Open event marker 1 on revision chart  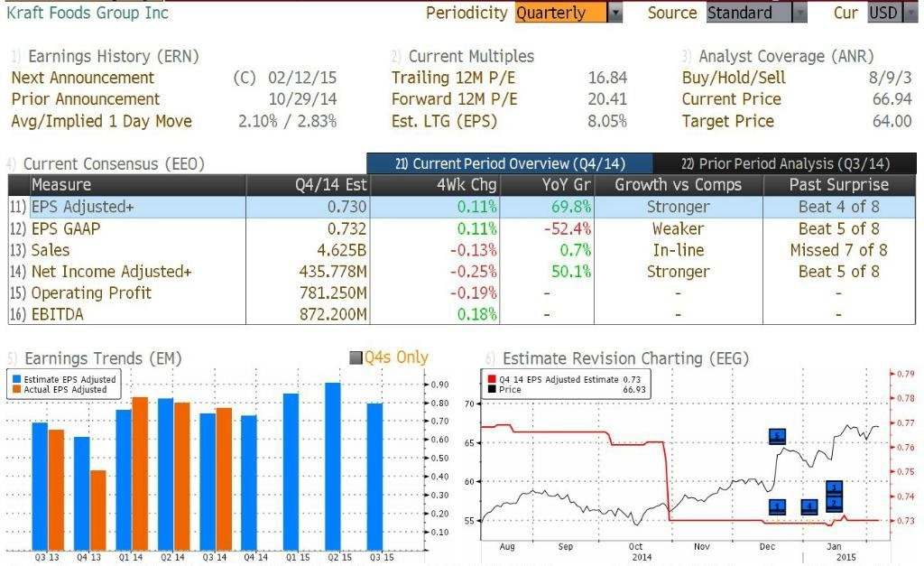(777, 506)
